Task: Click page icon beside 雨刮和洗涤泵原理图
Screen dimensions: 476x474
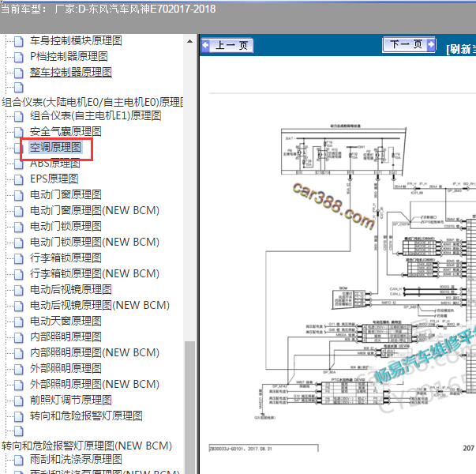Action: pyautogui.click(x=18, y=461)
